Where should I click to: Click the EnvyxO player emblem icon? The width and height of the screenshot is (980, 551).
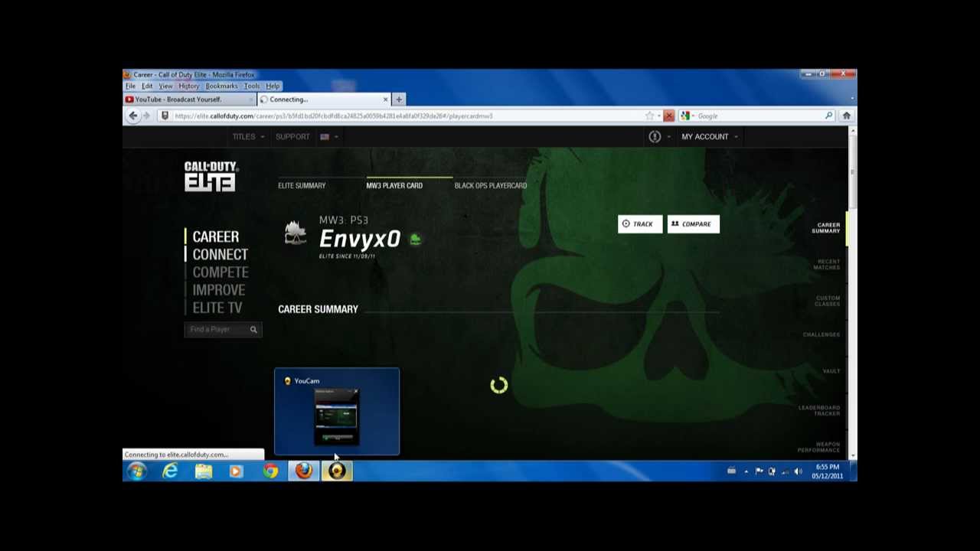pos(296,233)
